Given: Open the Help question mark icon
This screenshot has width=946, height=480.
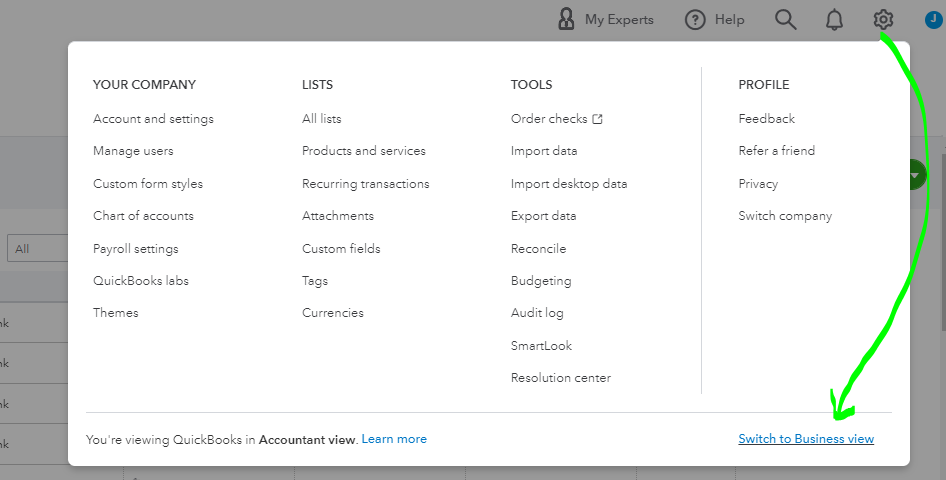Looking at the screenshot, I should coord(695,20).
